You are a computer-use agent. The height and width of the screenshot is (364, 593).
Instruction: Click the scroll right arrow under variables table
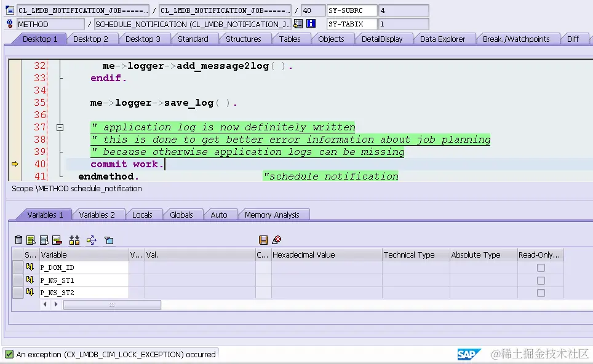click(x=55, y=304)
